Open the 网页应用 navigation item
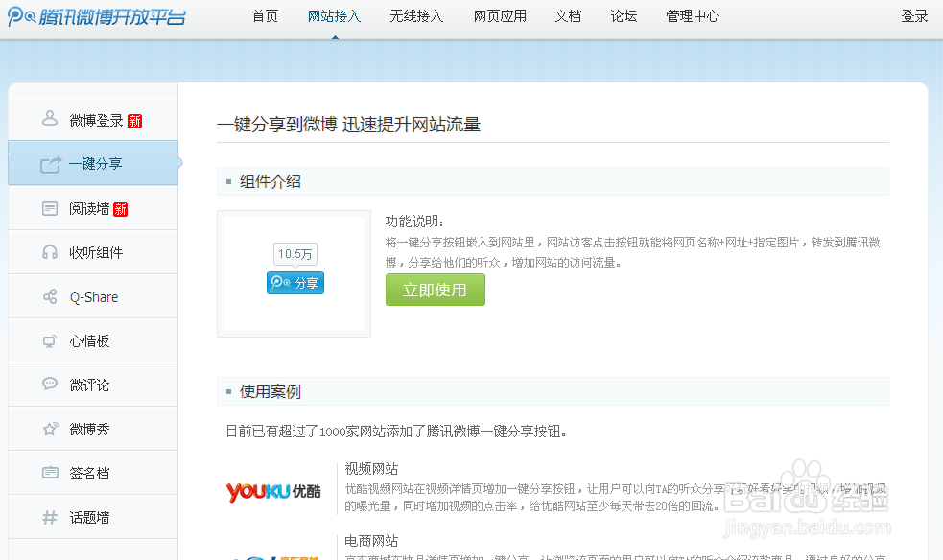The image size is (943, 560). 500,16
